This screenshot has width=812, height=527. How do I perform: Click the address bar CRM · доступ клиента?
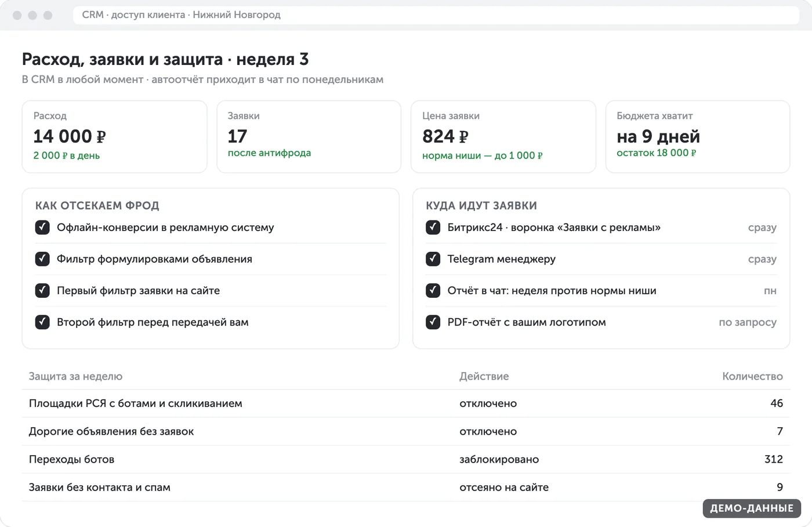436,15
